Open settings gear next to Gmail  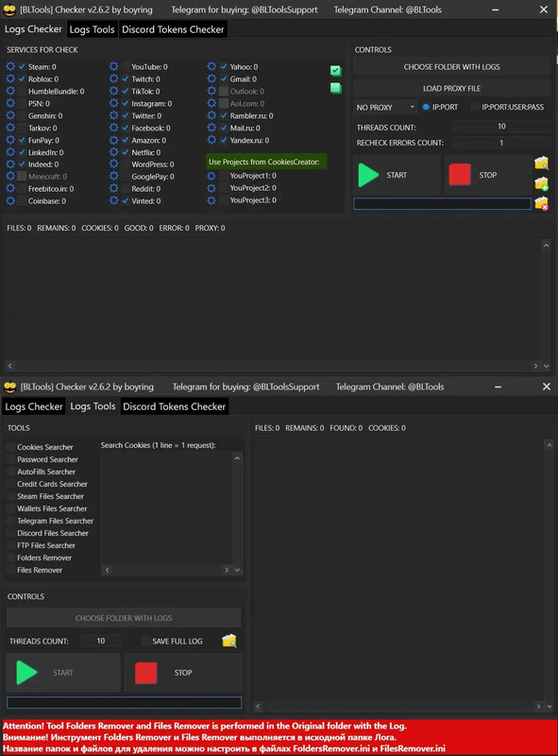click(211, 78)
